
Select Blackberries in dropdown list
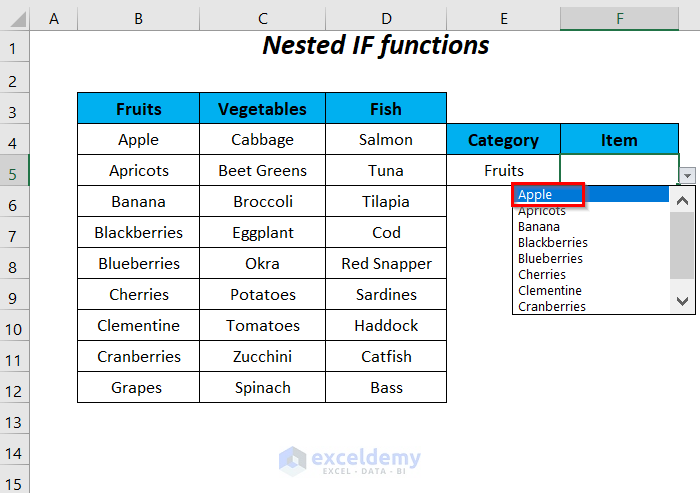point(553,243)
